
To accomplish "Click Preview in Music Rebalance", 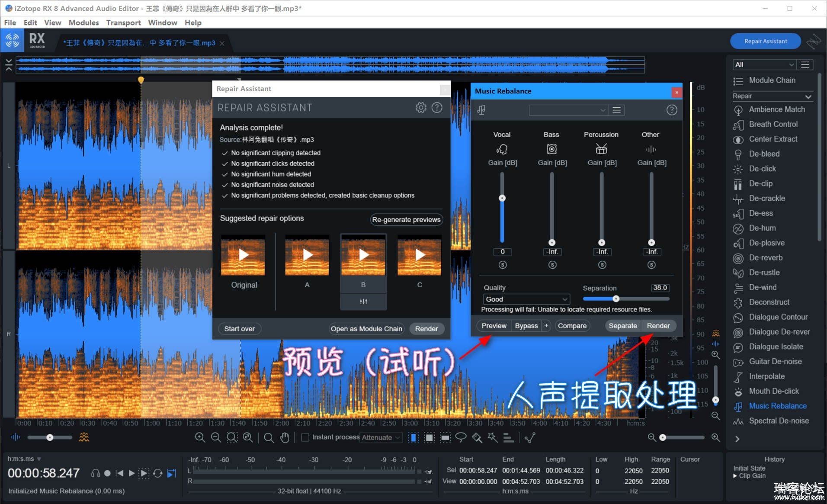I will tap(494, 326).
